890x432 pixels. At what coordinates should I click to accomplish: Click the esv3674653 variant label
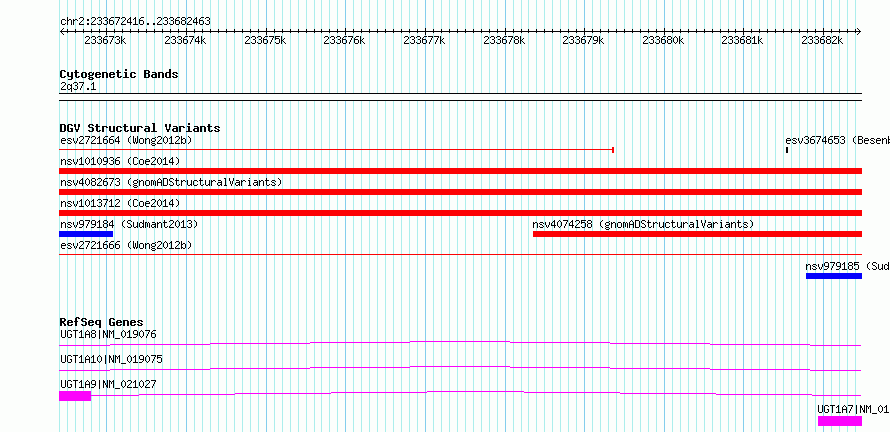click(x=837, y=140)
